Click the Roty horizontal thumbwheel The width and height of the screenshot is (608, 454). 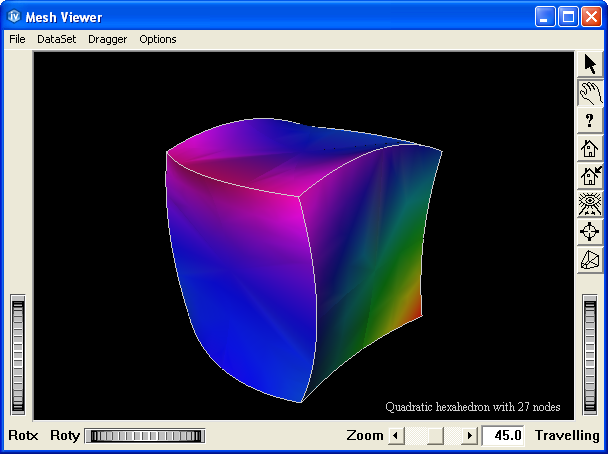click(144, 436)
